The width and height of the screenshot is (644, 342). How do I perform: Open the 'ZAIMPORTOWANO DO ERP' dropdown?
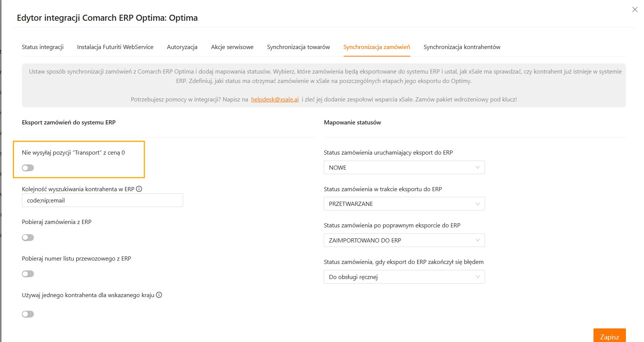(404, 241)
